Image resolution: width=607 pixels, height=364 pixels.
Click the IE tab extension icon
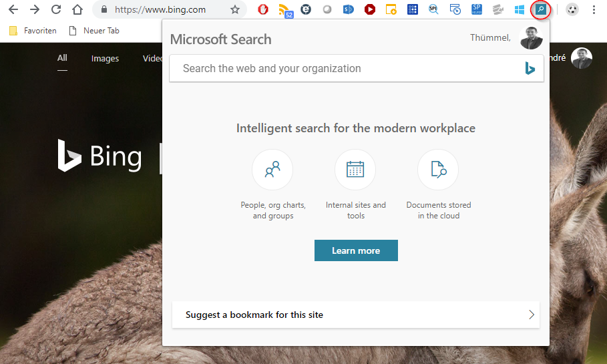(306, 9)
